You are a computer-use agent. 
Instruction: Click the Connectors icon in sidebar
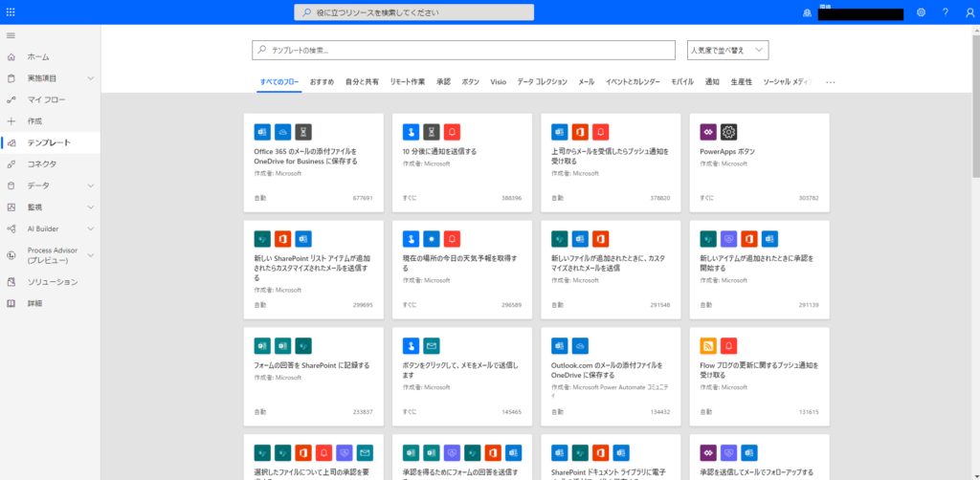pyautogui.click(x=11, y=164)
